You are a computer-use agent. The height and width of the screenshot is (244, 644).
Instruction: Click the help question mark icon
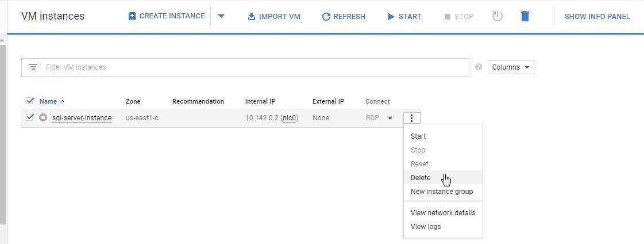pos(479,67)
